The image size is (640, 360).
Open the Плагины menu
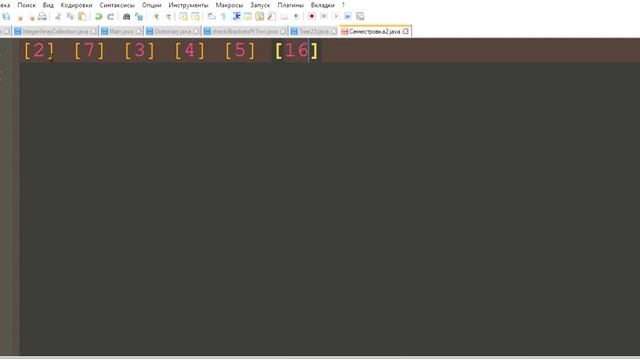(291, 5)
